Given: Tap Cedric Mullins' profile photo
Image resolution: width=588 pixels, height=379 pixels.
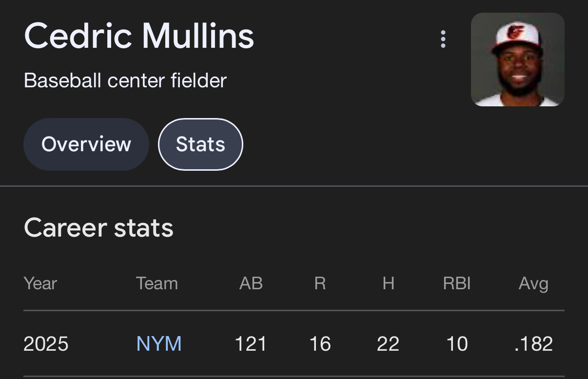Looking at the screenshot, I should pos(517,60).
